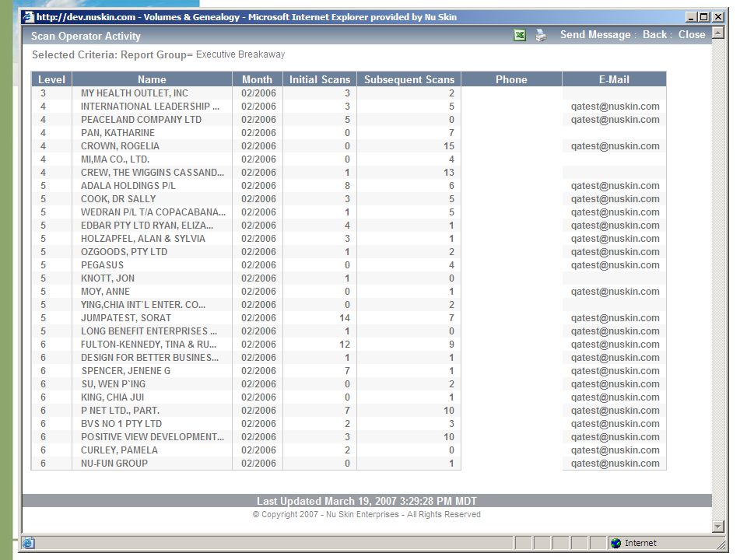
Task: Click Scan Operator Activity heading
Action: (86, 37)
